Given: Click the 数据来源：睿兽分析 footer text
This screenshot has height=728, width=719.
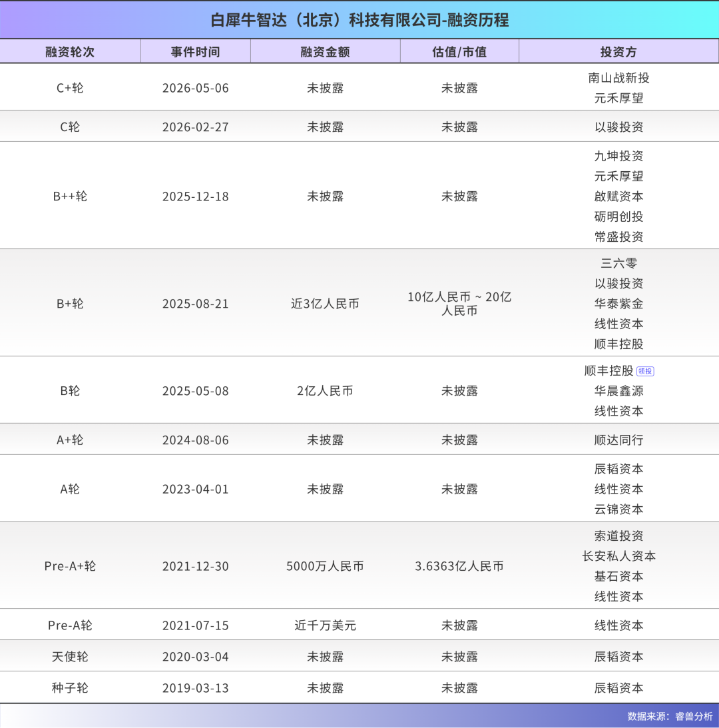Looking at the screenshot, I should coord(670,716).
